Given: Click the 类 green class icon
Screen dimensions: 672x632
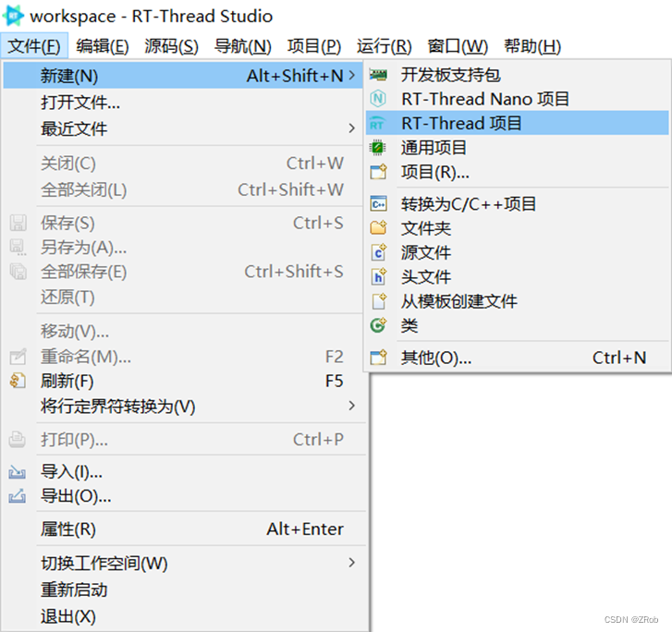Looking at the screenshot, I should pyautogui.click(x=378, y=325).
